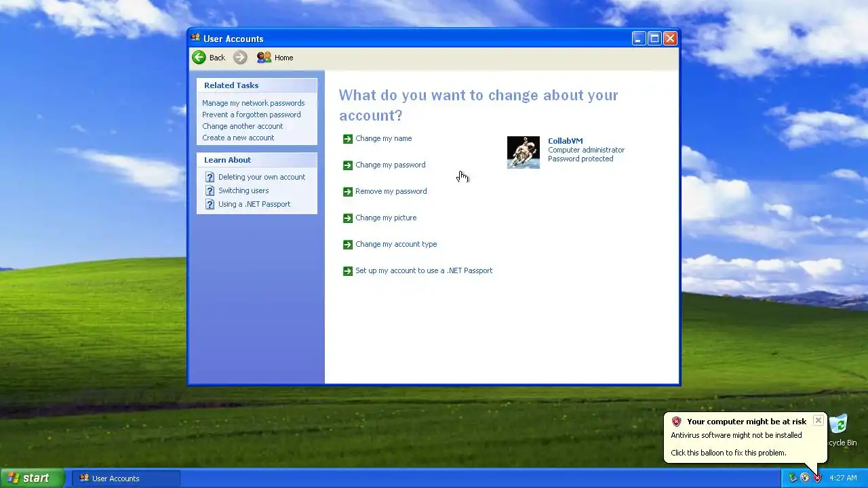The height and width of the screenshot is (488, 868).
Task: Maximize the User Accounts window
Action: (x=654, y=39)
